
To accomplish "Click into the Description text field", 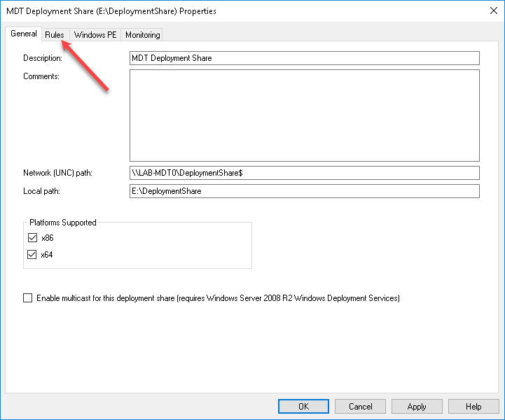I will coord(304,58).
